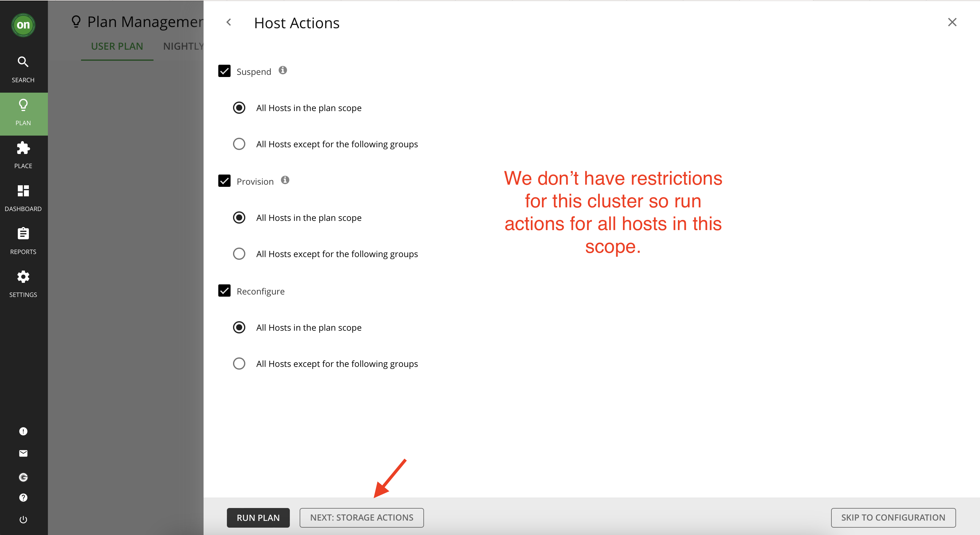This screenshot has height=535, width=980.
Task: Click SKIP TO CONFIGURATION button
Action: click(893, 518)
